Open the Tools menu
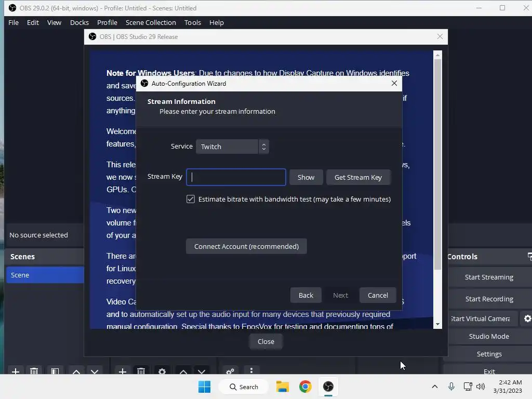The image size is (532, 399). click(x=193, y=23)
